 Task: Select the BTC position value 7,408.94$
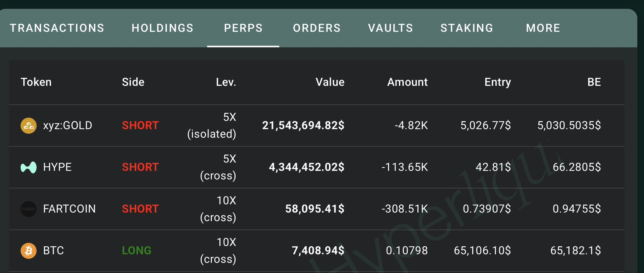(x=318, y=251)
